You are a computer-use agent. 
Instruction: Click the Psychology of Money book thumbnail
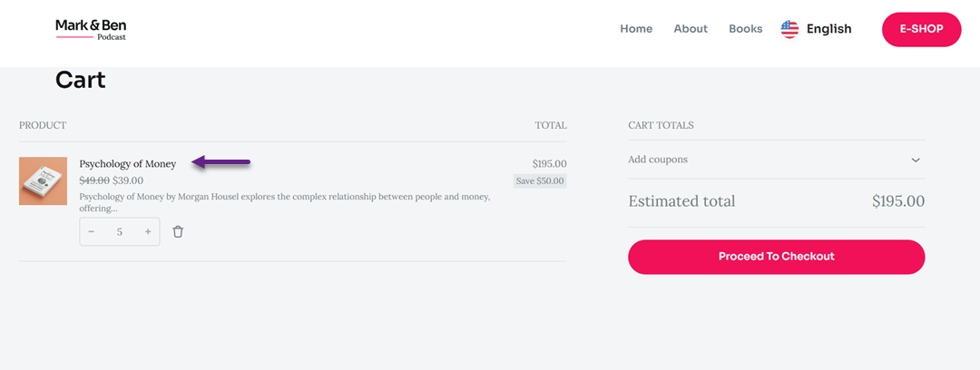coord(44,181)
